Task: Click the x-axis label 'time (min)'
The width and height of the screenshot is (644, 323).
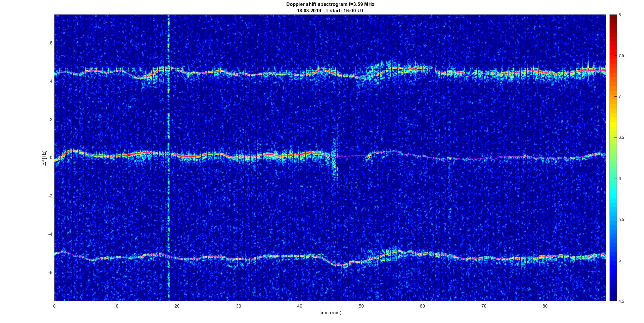Action: [x=330, y=313]
